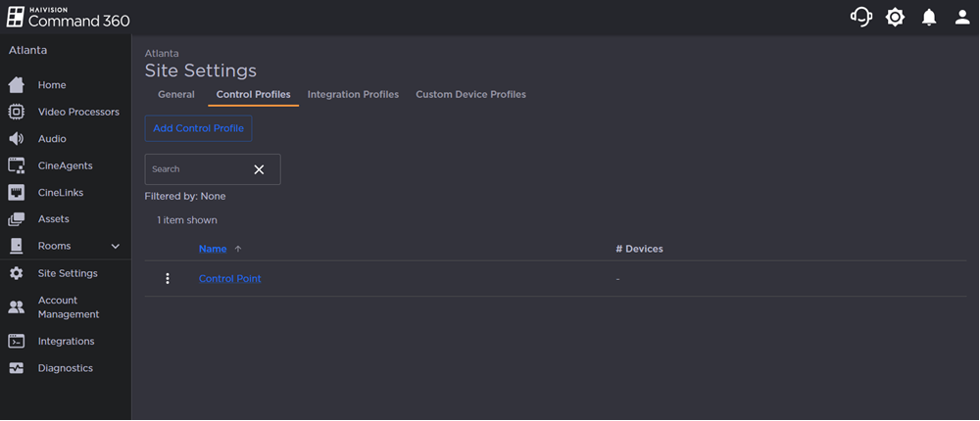Clear the search field with X
980x421 pixels.
click(259, 169)
